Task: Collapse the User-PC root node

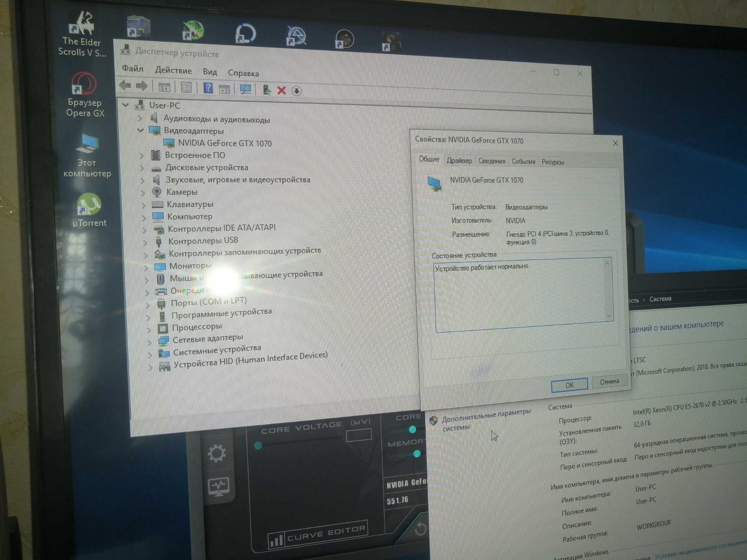Action: tap(125, 105)
